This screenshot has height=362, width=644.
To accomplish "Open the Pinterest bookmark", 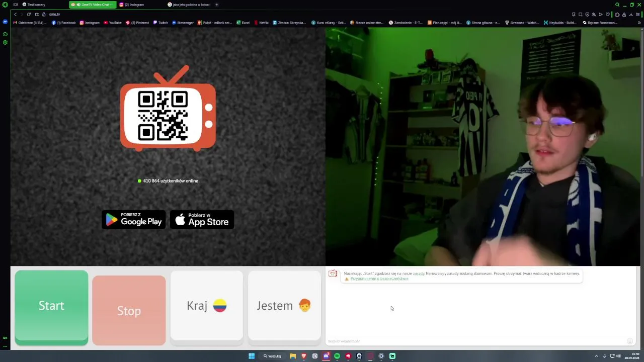I will pos(137,23).
